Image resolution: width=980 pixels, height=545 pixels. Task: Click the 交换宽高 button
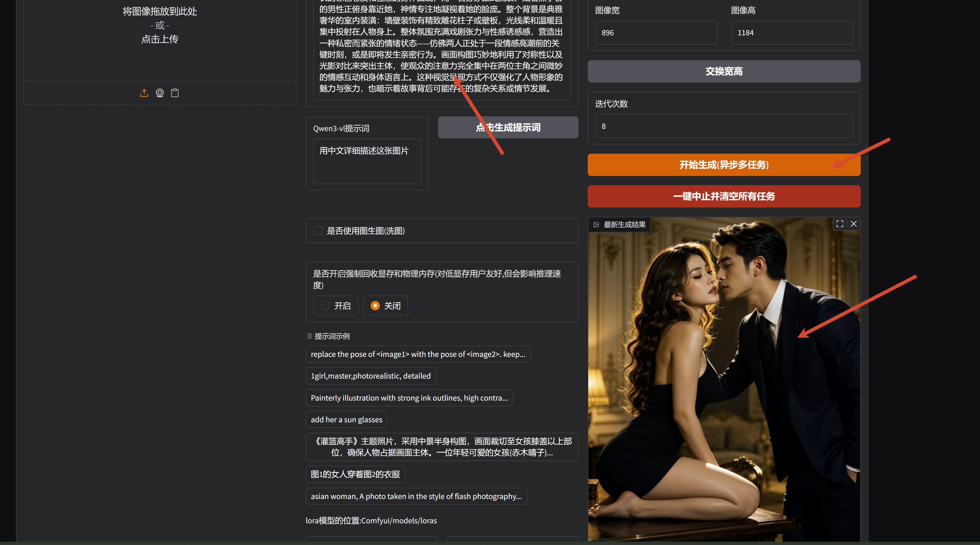[724, 71]
